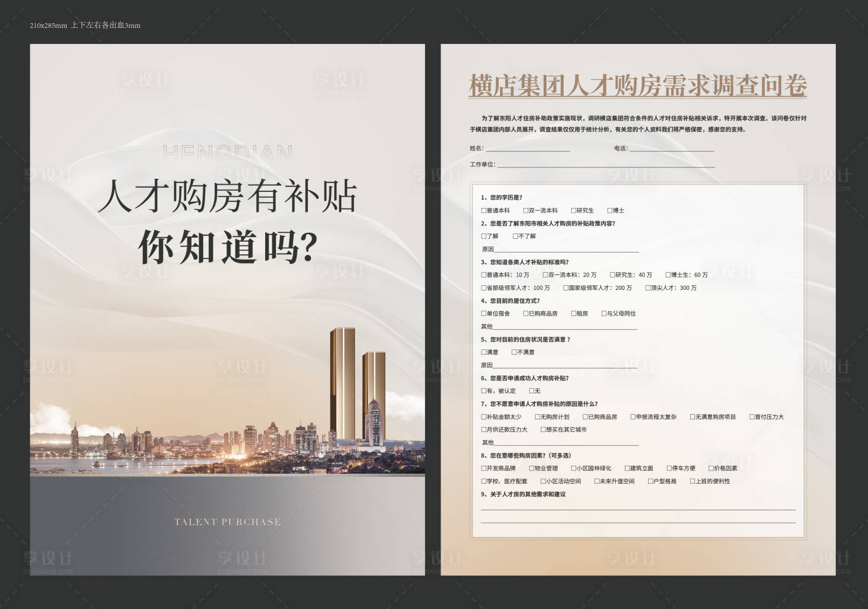Tick the 上班的便利性 checkbox
This screenshot has height=609, width=868.
693,481
